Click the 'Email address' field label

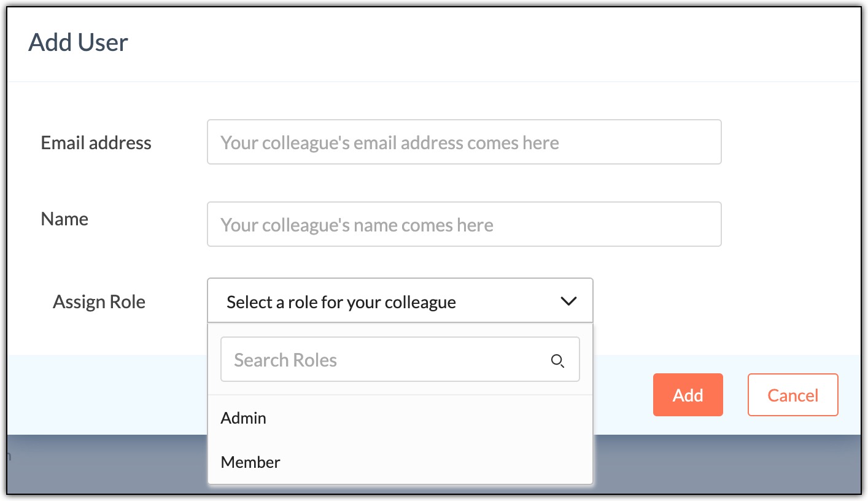click(96, 143)
